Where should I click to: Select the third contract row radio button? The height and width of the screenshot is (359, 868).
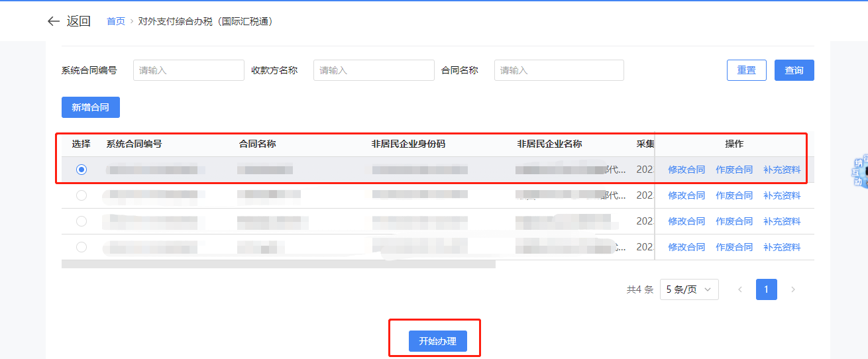81,221
